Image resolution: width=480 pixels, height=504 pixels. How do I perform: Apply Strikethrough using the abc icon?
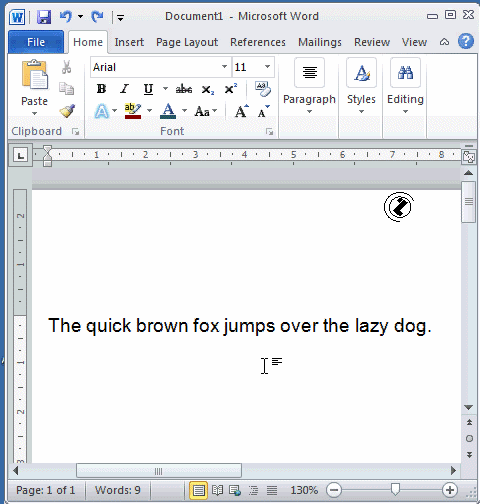click(x=184, y=89)
